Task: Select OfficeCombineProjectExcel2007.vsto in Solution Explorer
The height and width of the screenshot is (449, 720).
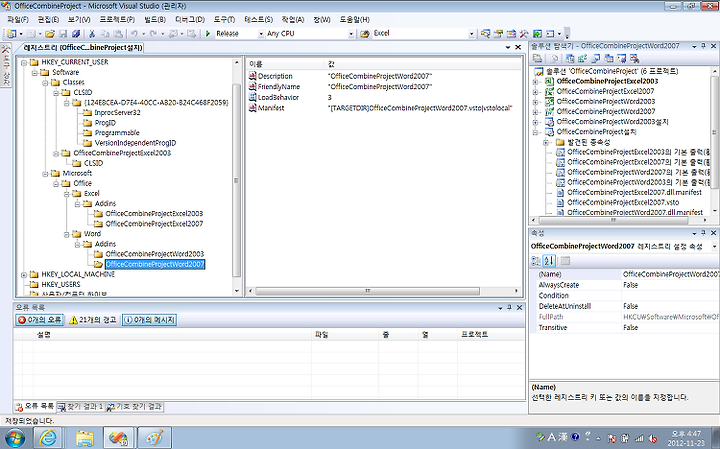Action: pyautogui.click(x=623, y=202)
